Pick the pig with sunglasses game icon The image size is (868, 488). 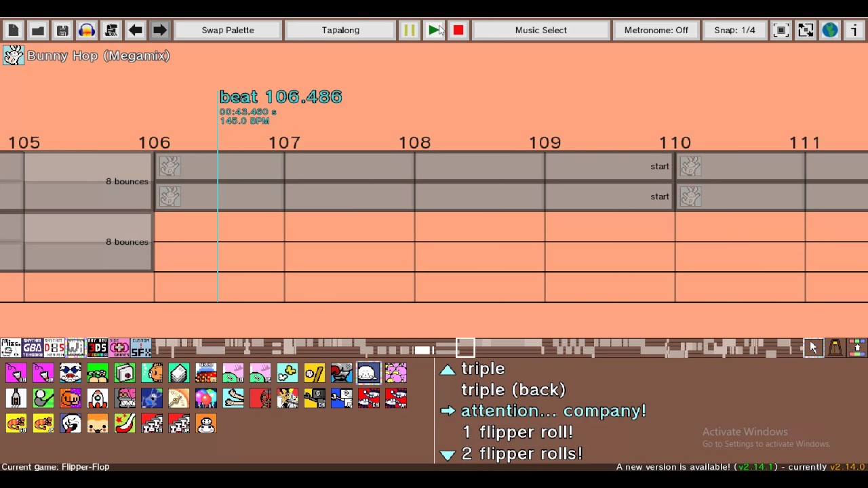pyautogui.click(x=71, y=373)
